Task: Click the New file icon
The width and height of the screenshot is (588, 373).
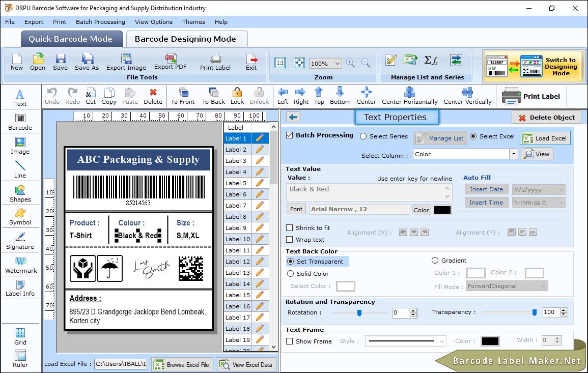Action: (17, 62)
